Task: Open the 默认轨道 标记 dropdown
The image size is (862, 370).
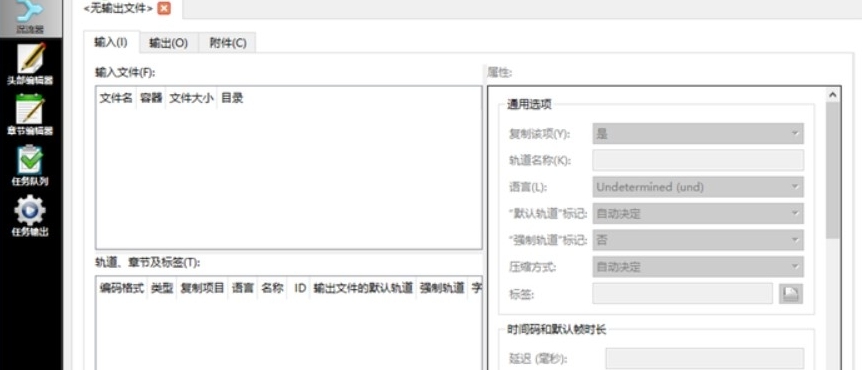Action: click(698, 213)
